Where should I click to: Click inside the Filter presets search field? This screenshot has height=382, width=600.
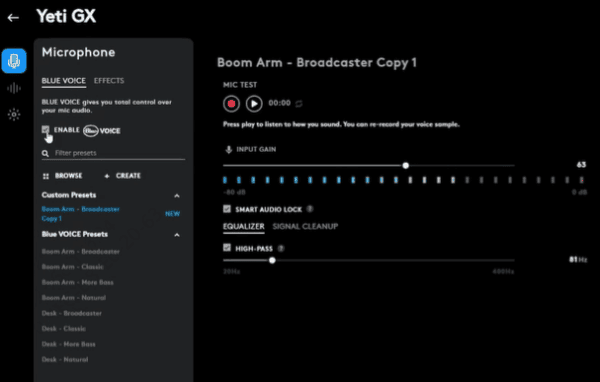[x=113, y=153]
